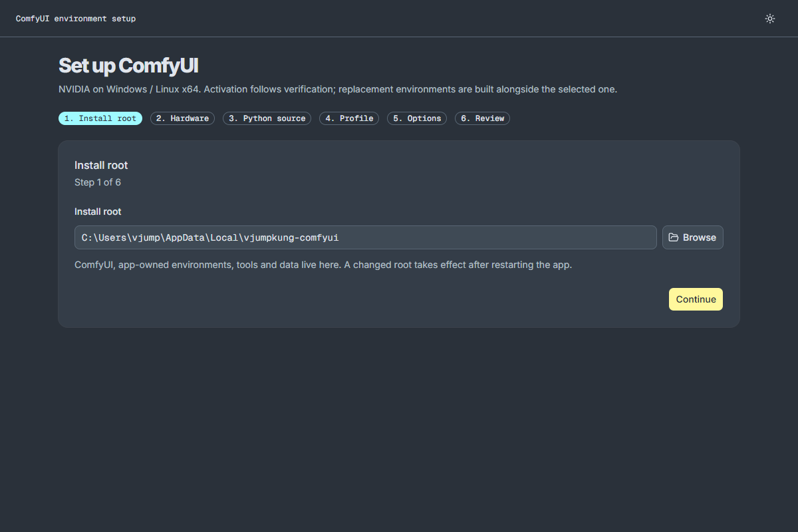The height and width of the screenshot is (532, 798).
Task: Jump to the 4. Profile step
Action: pyautogui.click(x=349, y=118)
